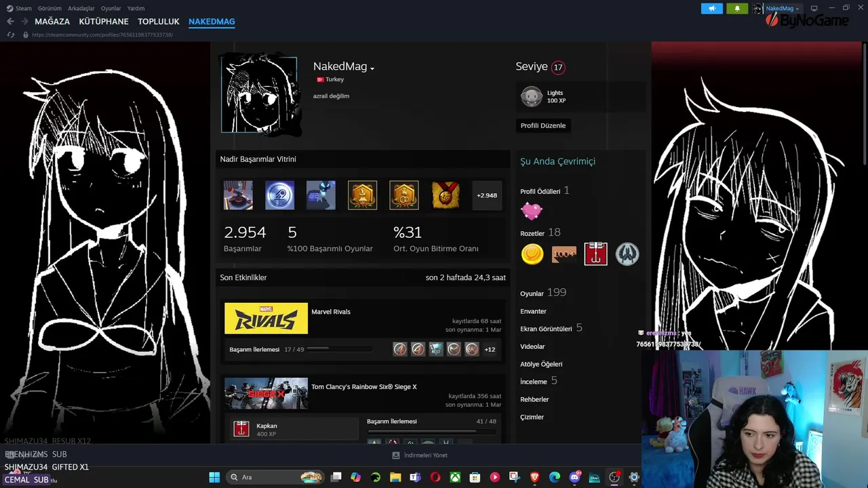
Task: Click Marvel Rivals achievement progress bar
Action: [340, 350]
